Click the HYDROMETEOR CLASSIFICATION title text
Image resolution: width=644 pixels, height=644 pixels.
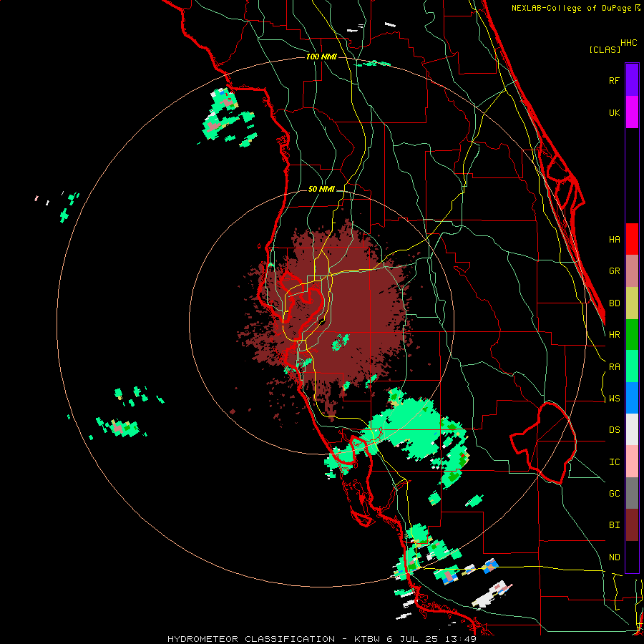pyautogui.click(x=251, y=639)
